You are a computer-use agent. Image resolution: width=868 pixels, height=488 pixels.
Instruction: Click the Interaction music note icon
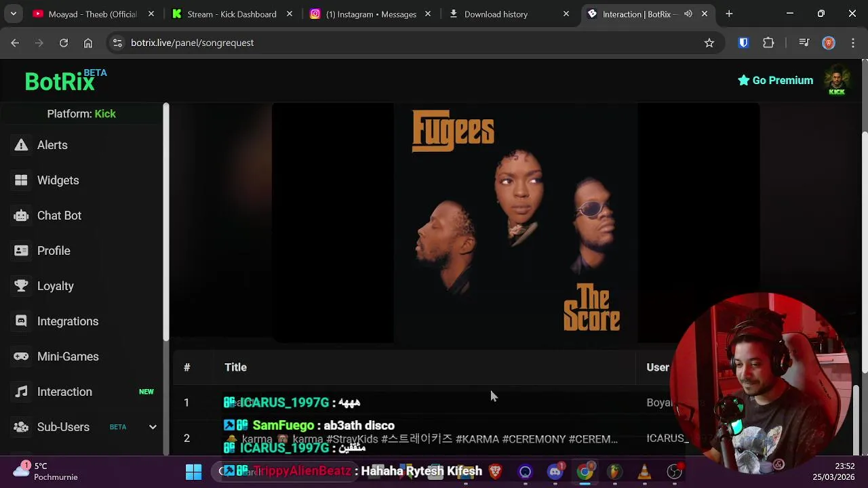21,392
